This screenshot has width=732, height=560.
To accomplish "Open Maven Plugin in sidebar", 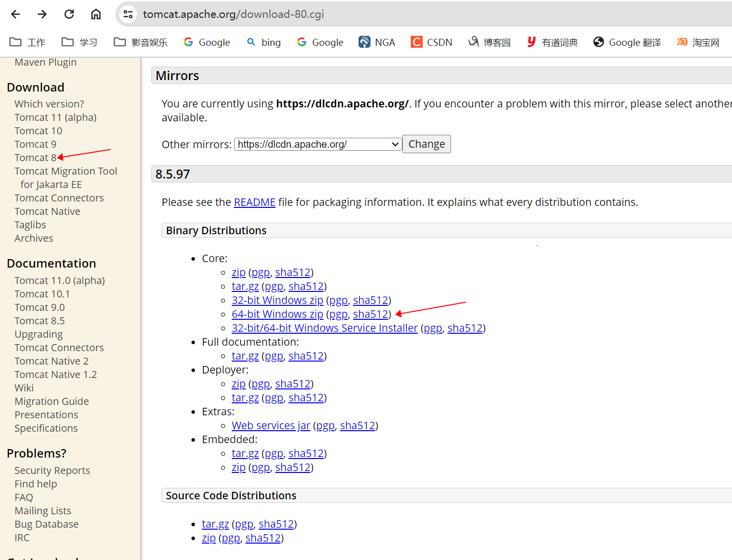I will 46,62.
